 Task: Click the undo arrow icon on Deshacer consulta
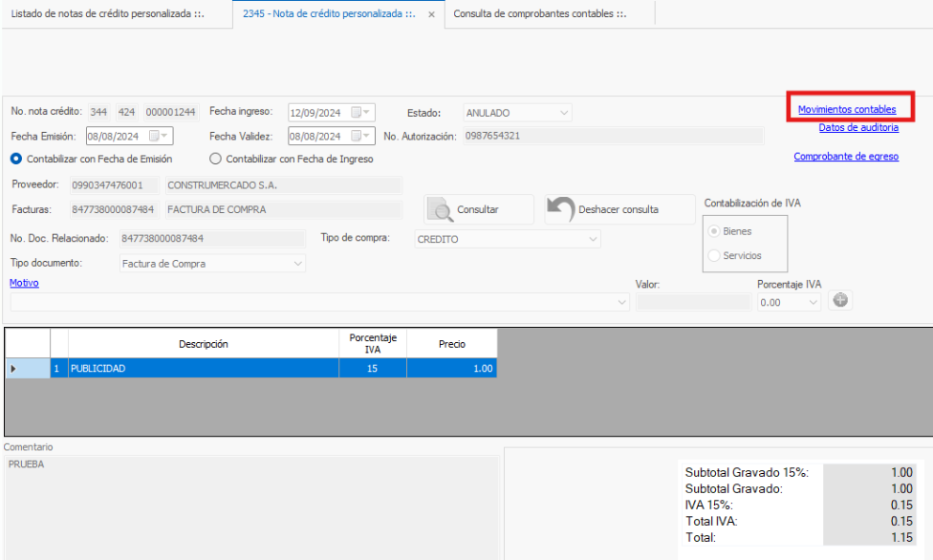coord(561,209)
